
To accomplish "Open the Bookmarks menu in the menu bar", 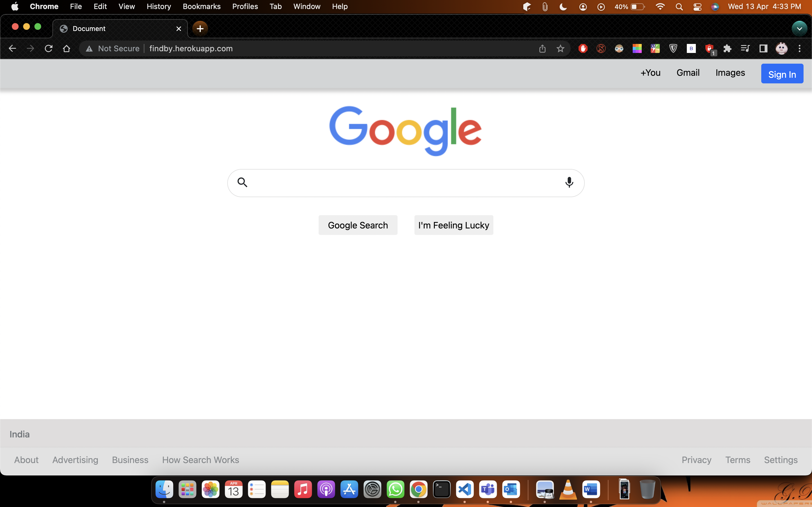I will (201, 6).
